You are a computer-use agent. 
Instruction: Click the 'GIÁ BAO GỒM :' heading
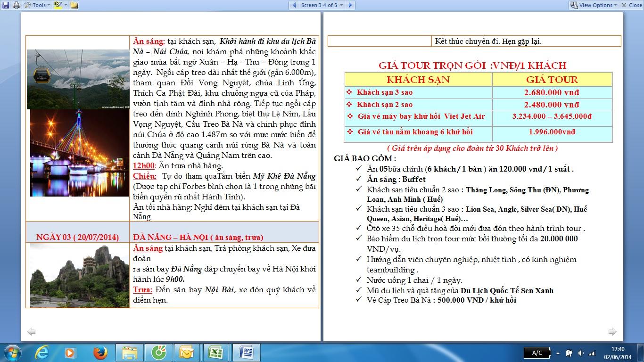pyautogui.click(x=365, y=159)
